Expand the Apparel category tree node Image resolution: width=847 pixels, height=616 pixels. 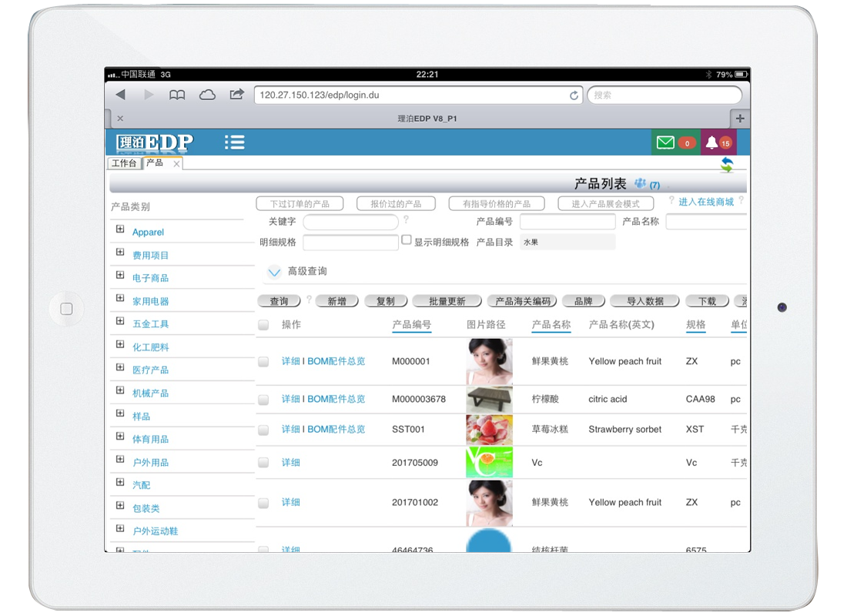pyautogui.click(x=120, y=229)
